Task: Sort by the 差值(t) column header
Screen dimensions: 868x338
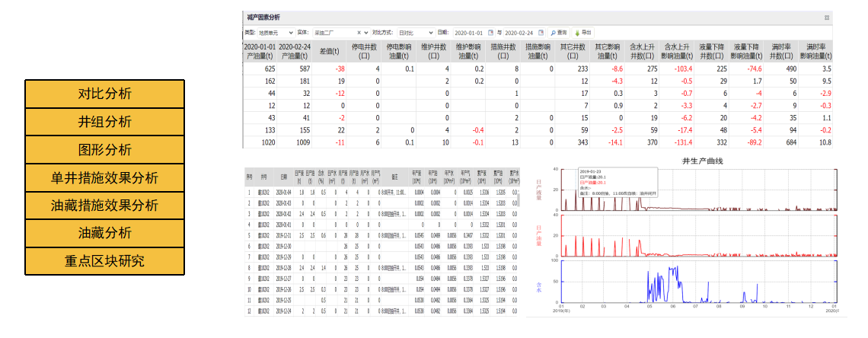Action: coord(328,50)
